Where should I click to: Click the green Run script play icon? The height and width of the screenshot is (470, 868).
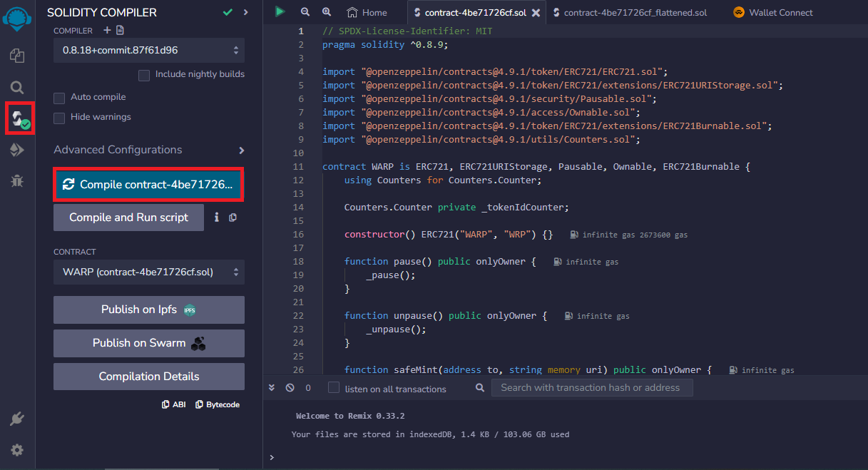click(280, 12)
